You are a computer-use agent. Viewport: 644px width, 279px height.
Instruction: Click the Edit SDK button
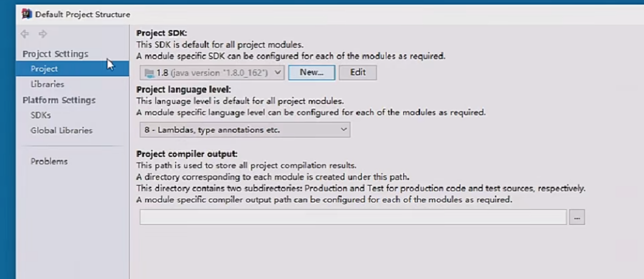tap(358, 72)
